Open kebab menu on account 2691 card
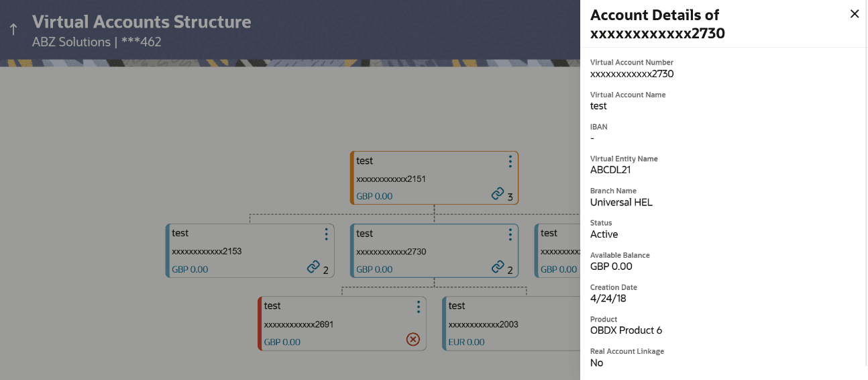The height and width of the screenshot is (380, 868). 418,306
